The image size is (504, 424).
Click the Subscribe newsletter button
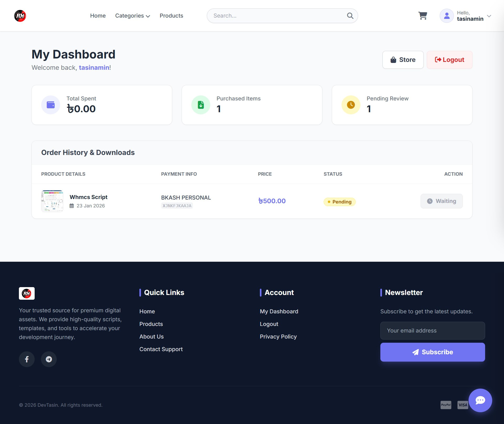pyautogui.click(x=432, y=352)
